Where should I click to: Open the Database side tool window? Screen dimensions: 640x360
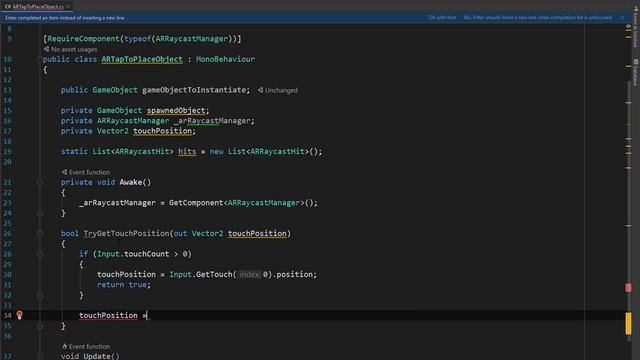[x=636, y=73]
